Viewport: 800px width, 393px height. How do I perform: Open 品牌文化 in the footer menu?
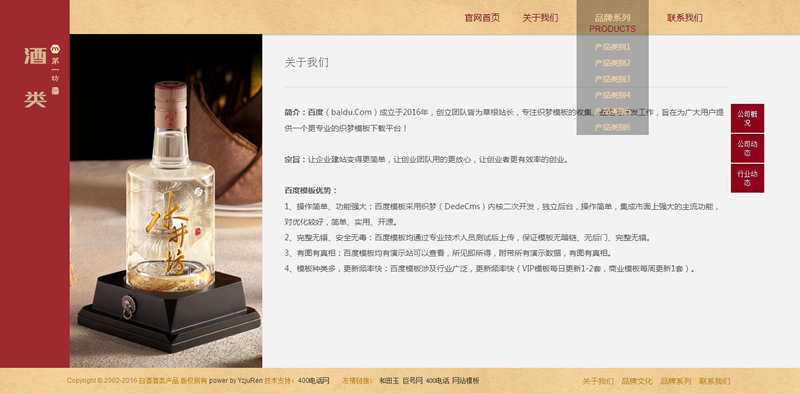pos(637,381)
